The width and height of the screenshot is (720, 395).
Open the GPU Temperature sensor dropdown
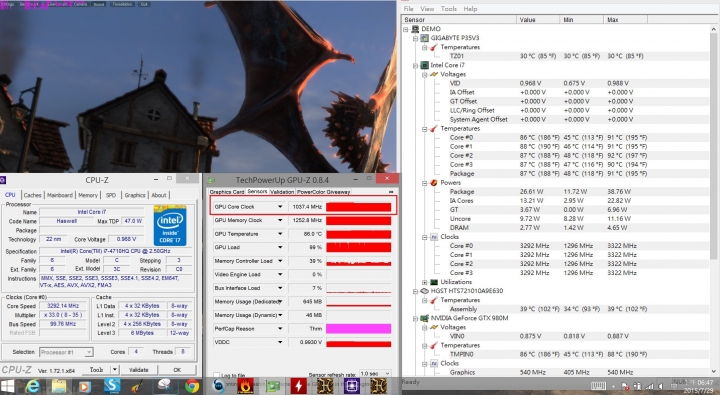(280, 234)
